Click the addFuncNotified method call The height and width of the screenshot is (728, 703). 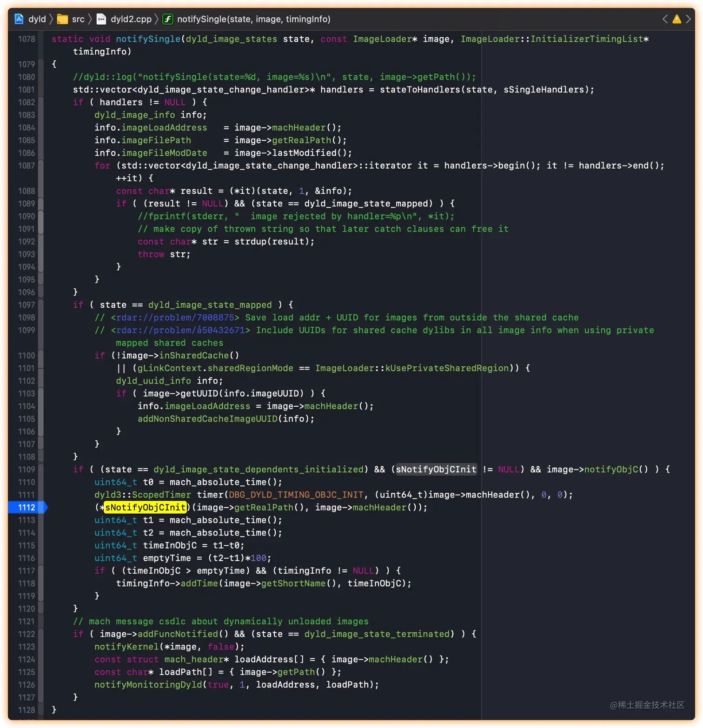click(x=178, y=634)
